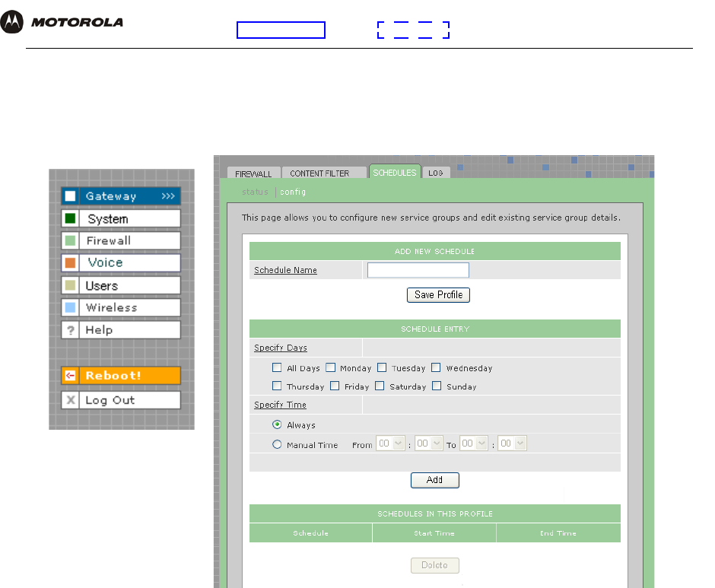The height and width of the screenshot is (588, 715).
Task: Check the Monday checkbox
Action: 331,367
